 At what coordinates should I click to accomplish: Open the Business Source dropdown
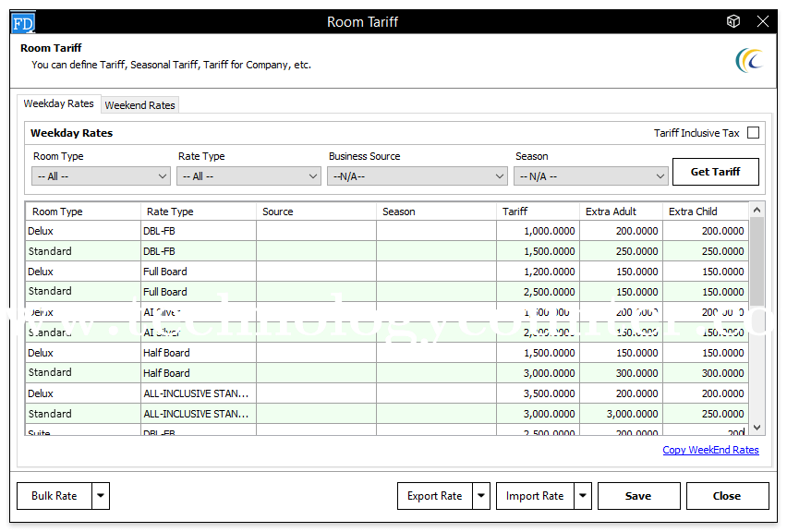click(418, 176)
